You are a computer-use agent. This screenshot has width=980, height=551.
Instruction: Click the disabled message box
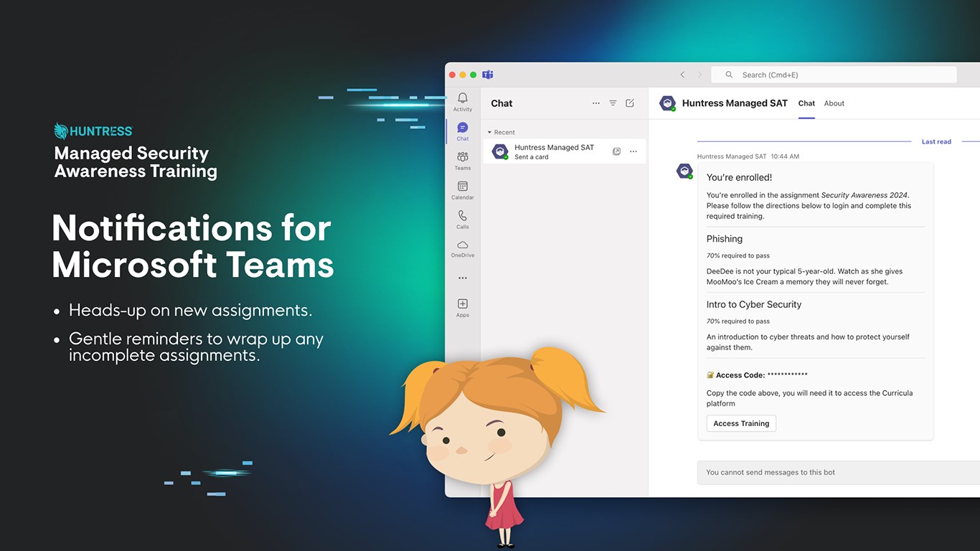click(x=839, y=472)
